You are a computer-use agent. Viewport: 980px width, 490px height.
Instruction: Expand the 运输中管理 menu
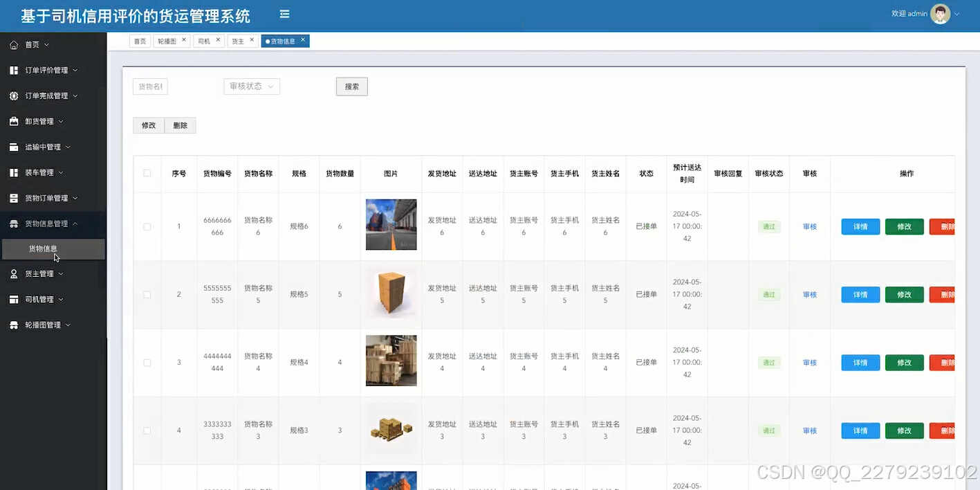(x=68, y=147)
